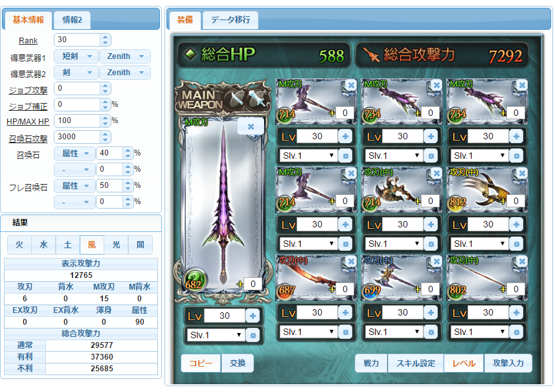Open the second 召喚石 dash dropdown
This screenshot has width=555, height=392.
[74, 170]
